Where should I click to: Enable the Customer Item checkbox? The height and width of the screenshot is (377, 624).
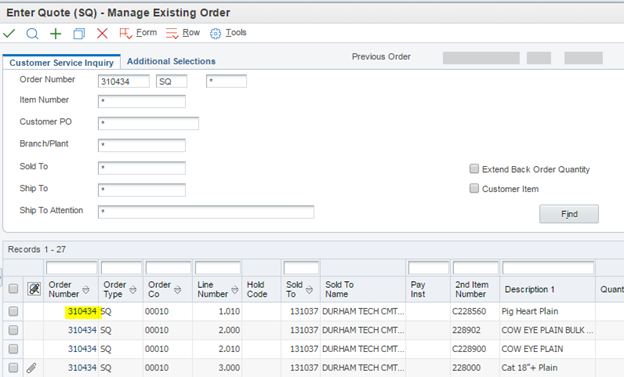(474, 188)
